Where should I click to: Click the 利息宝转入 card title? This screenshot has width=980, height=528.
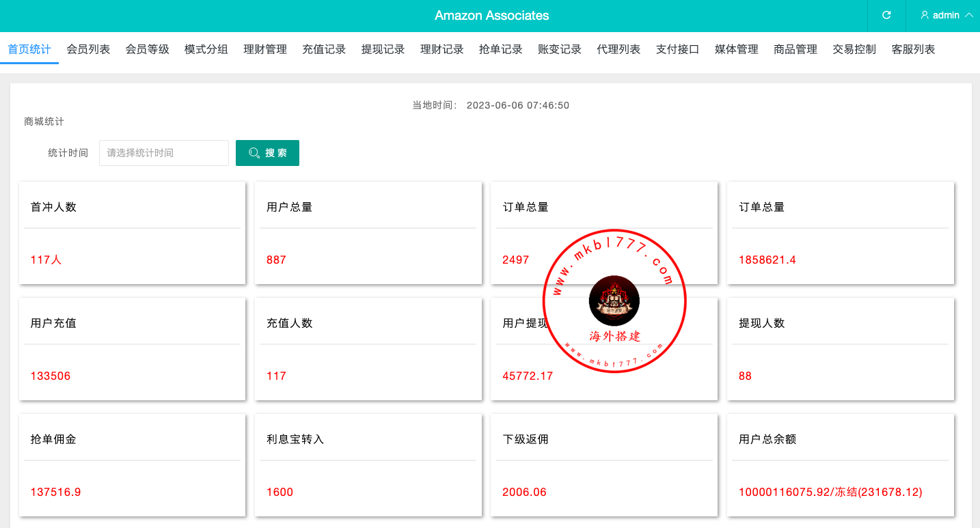tap(295, 439)
